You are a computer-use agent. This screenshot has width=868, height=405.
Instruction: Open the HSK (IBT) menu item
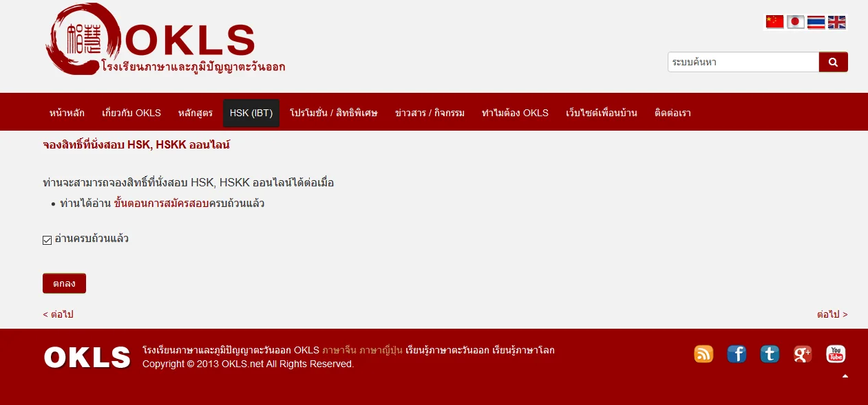pos(251,113)
